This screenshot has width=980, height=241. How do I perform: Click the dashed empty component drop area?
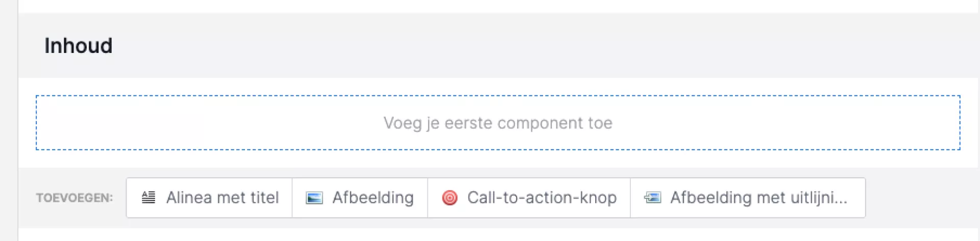pos(204,123)
